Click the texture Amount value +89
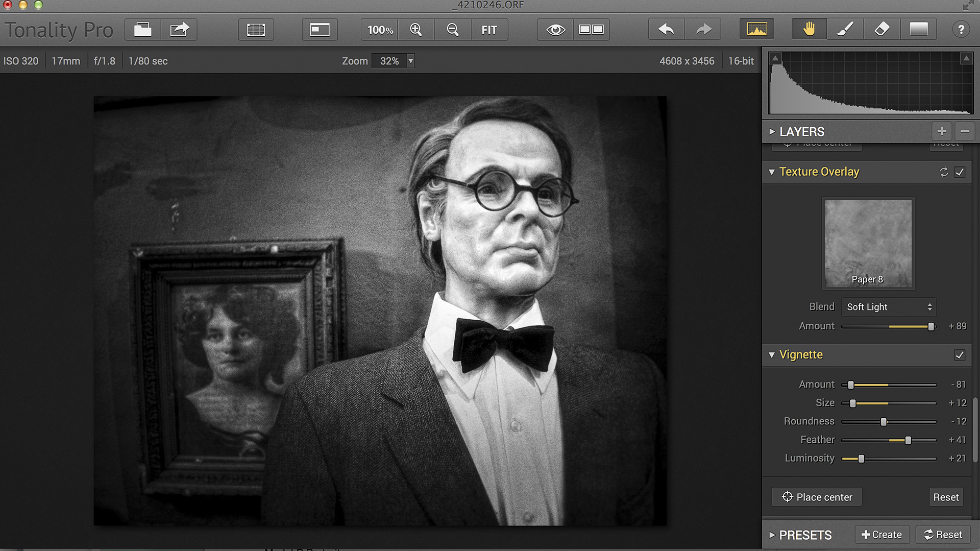This screenshot has height=551, width=980. (x=957, y=326)
